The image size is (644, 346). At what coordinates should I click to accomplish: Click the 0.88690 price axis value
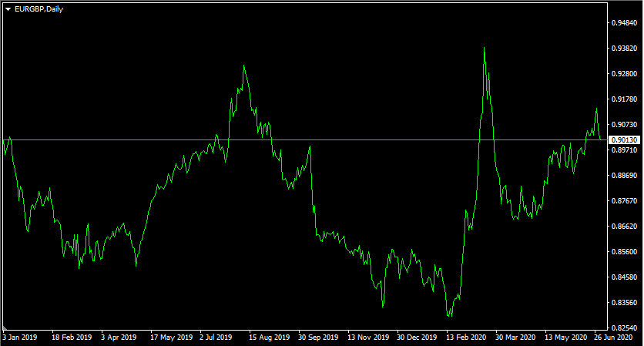click(624, 176)
